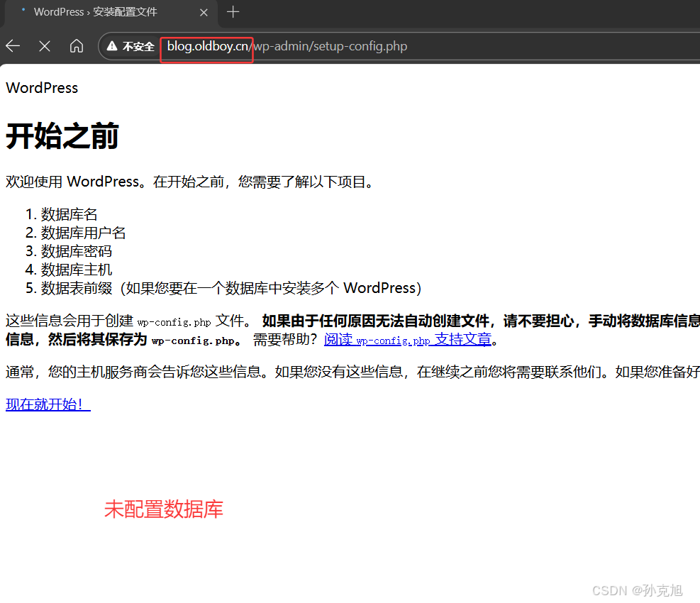Click the list item 数据库密码

click(x=76, y=251)
